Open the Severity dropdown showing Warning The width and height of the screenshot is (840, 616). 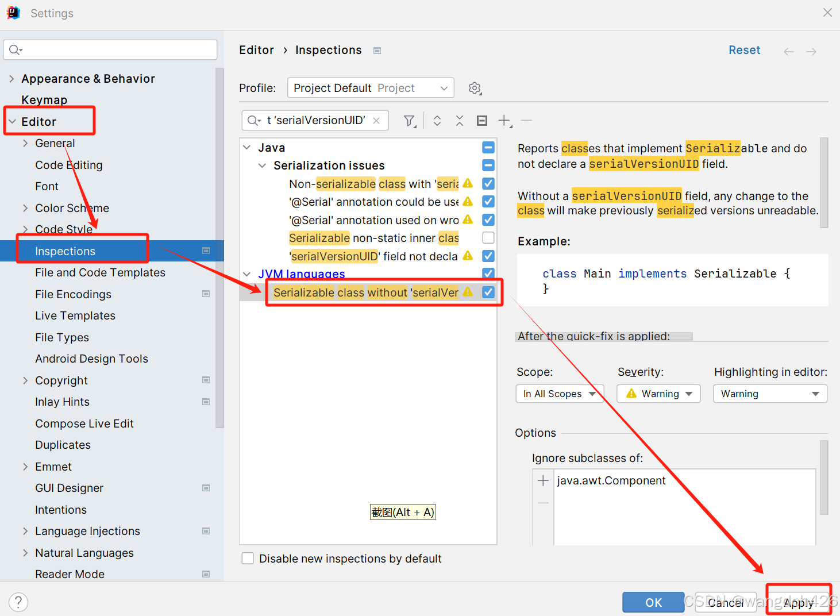click(x=658, y=394)
